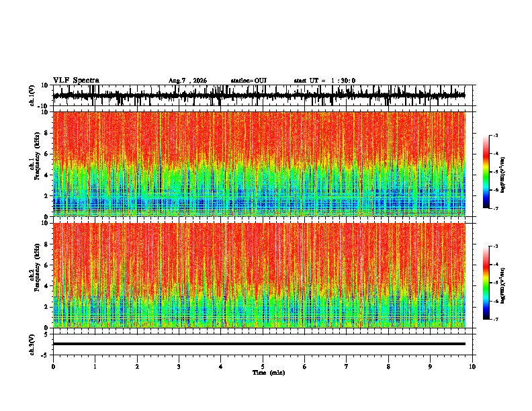Click the "-6" label on ch.2 colorbar
The width and height of the screenshot is (532, 411).
495,301
